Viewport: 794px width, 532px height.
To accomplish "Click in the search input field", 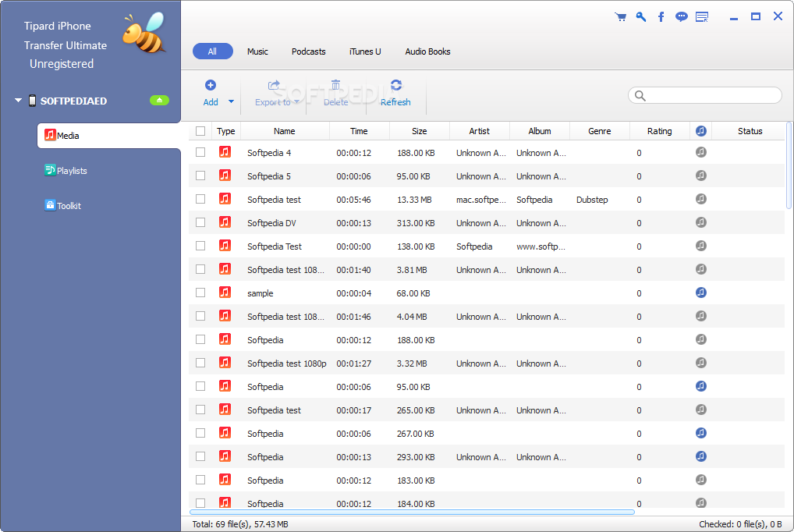I will click(x=705, y=96).
